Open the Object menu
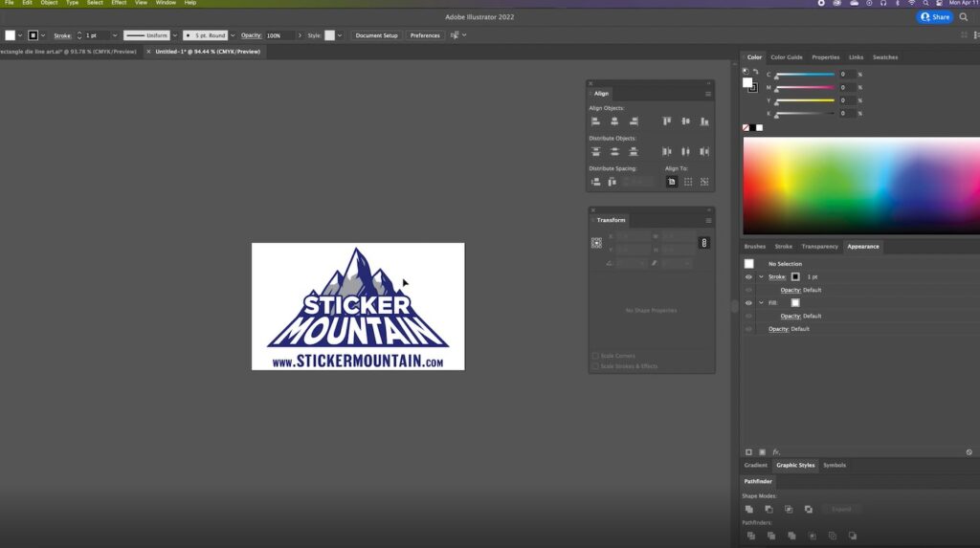This screenshot has height=548, width=980. click(x=49, y=3)
